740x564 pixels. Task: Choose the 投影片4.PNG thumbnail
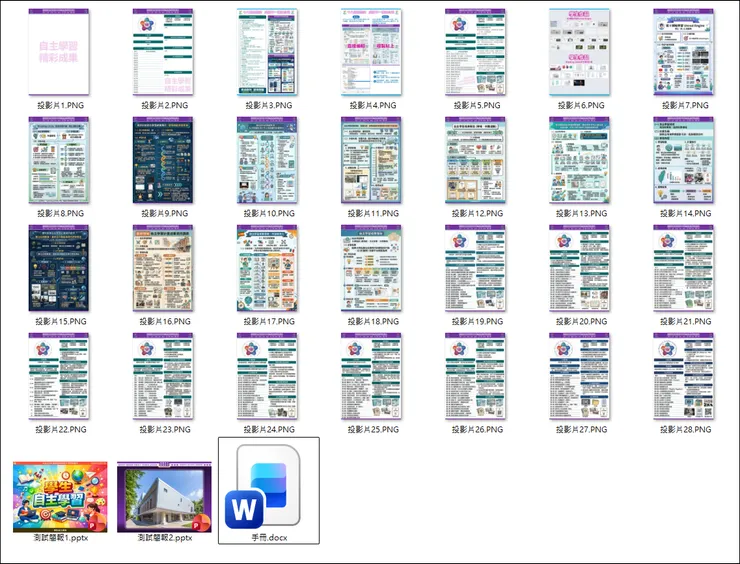point(371,52)
